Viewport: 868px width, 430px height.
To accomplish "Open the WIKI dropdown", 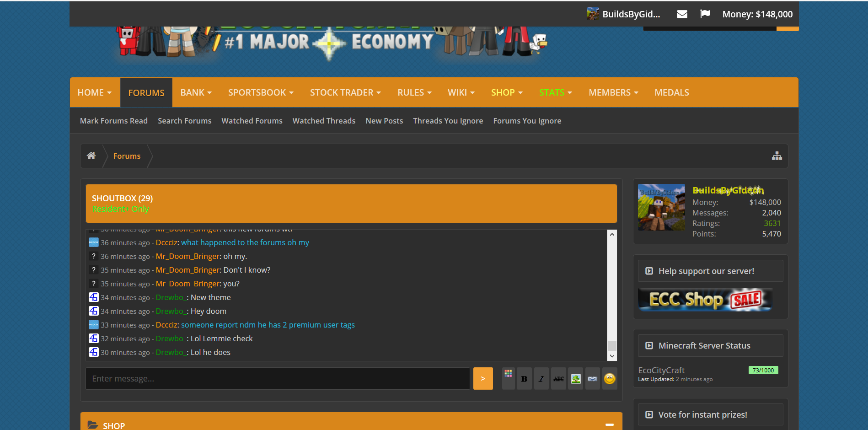I will click(x=461, y=92).
